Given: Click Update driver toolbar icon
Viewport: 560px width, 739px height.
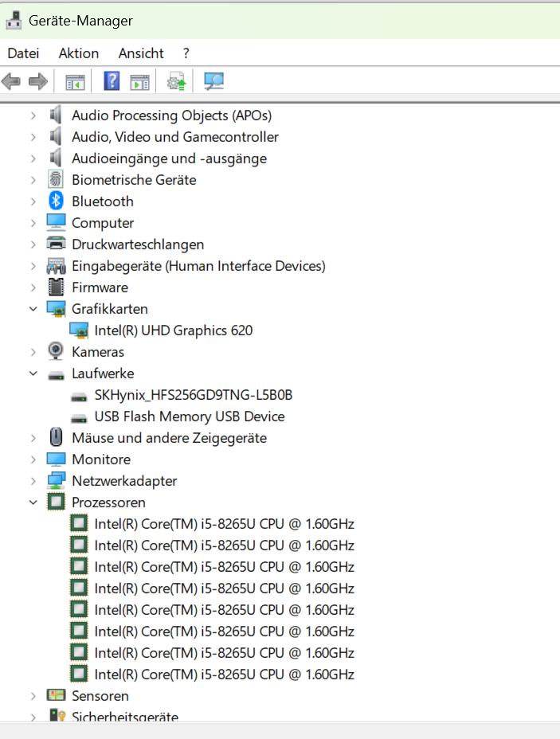Looking at the screenshot, I should click(176, 81).
